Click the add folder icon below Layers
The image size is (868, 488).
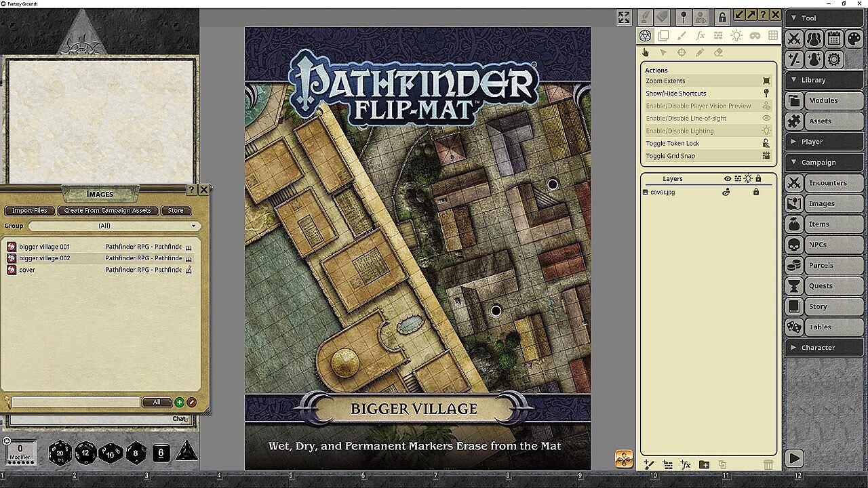point(704,464)
